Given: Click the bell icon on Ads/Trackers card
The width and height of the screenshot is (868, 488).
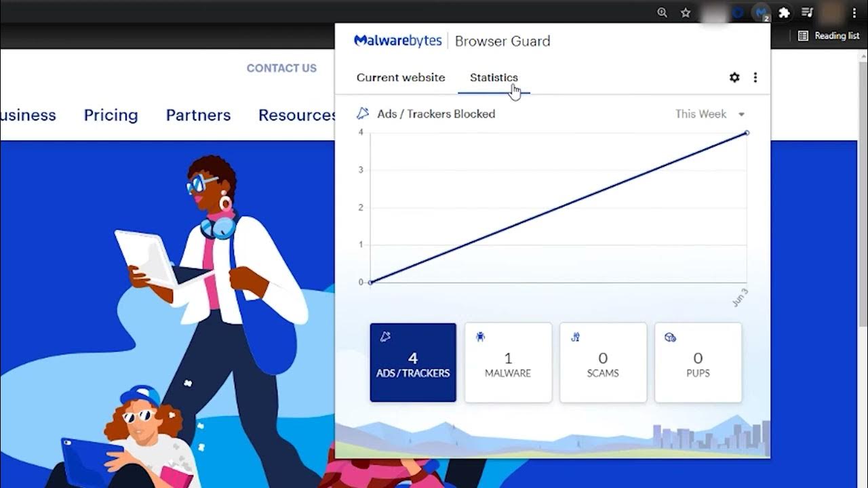Looking at the screenshot, I should pos(385,337).
